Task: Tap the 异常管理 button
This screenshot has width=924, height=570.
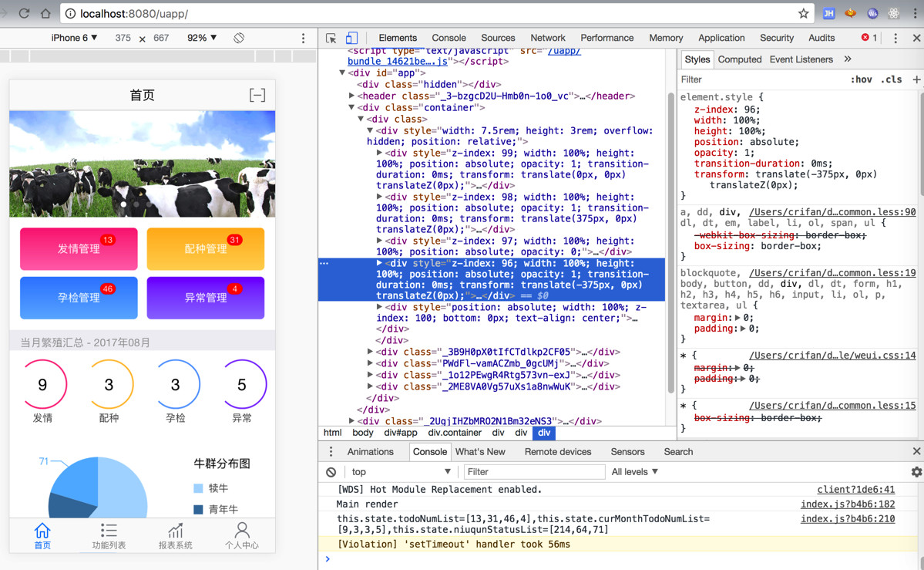Action: click(205, 298)
